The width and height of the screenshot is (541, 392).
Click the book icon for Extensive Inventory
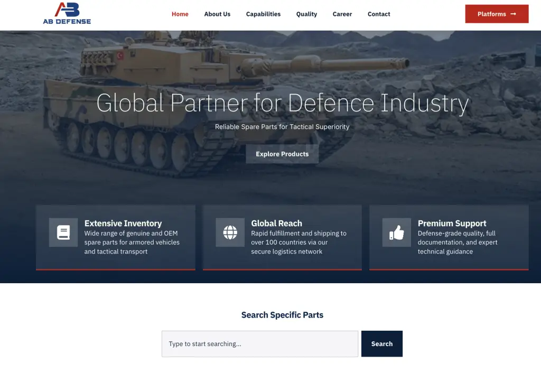(x=63, y=232)
